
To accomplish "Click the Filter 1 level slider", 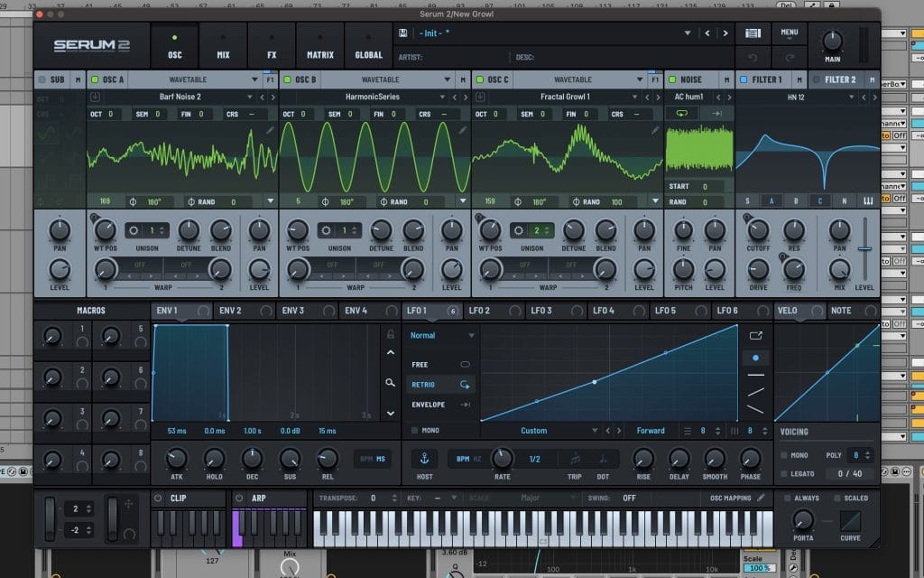I will (864, 250).
